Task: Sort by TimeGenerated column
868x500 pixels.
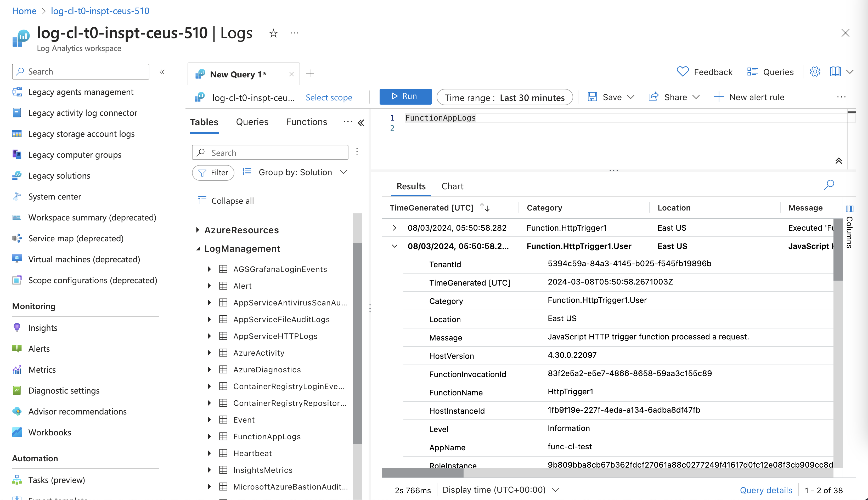Action: [485, 207]
